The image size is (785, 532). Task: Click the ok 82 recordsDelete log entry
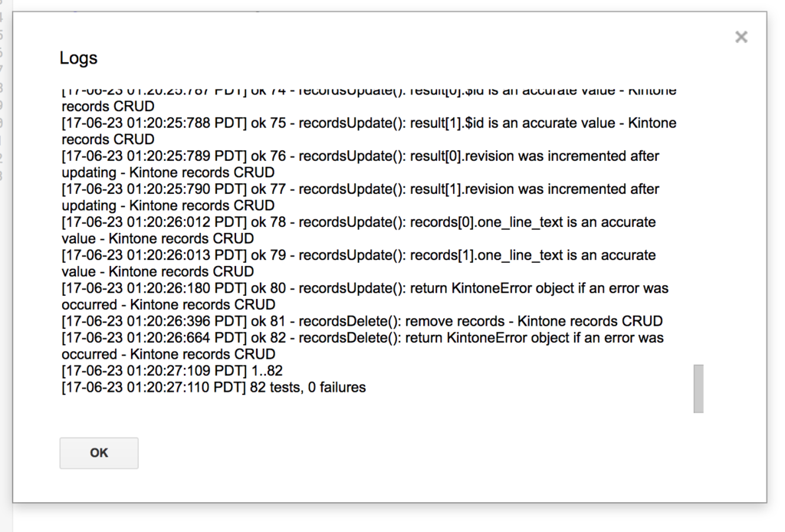tap(363, 346)
